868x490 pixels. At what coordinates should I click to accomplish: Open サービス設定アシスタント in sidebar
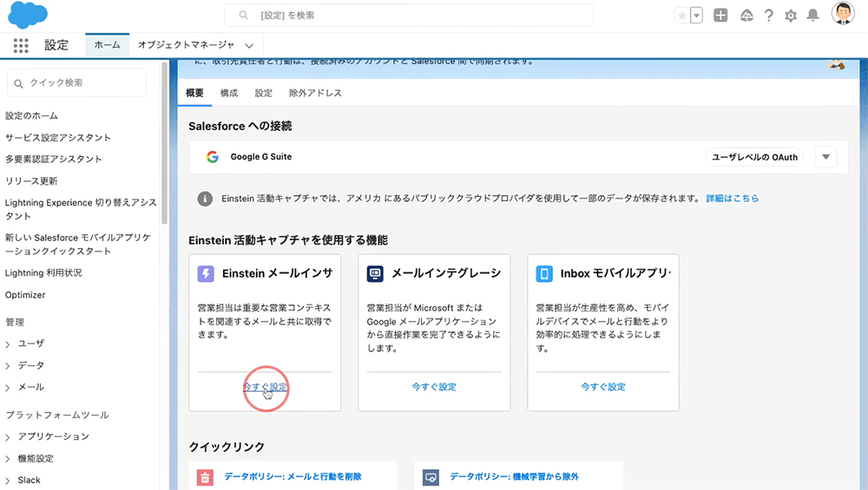pos(58,137)
